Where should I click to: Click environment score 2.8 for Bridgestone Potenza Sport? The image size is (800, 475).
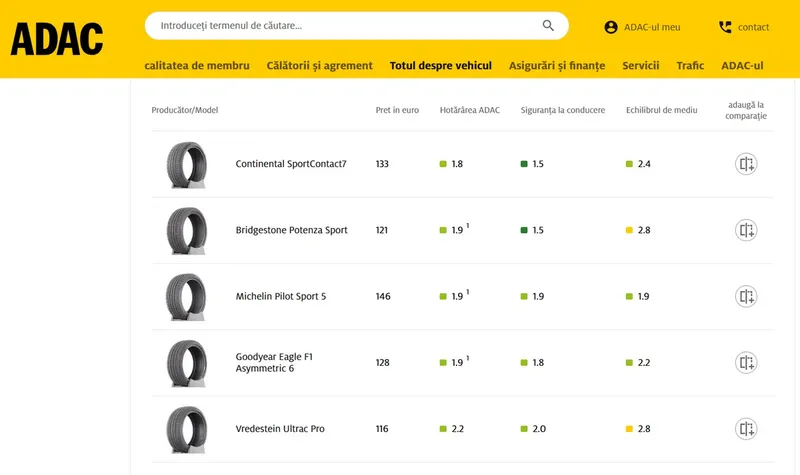tap(644, 230)
